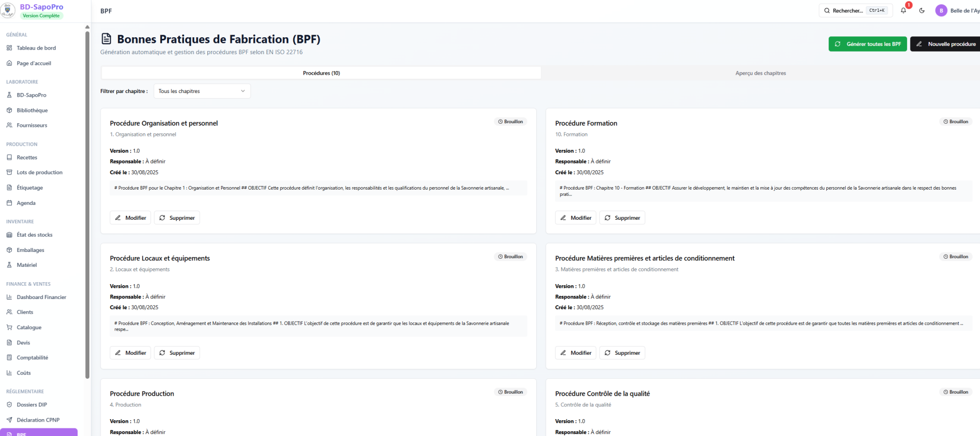
Task: Modify Procédure Organisation et personnel
Action: coord(130,218)
